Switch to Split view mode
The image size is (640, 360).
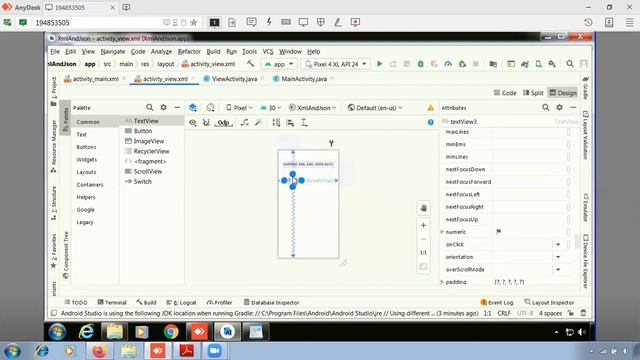(x=533, y=93)
